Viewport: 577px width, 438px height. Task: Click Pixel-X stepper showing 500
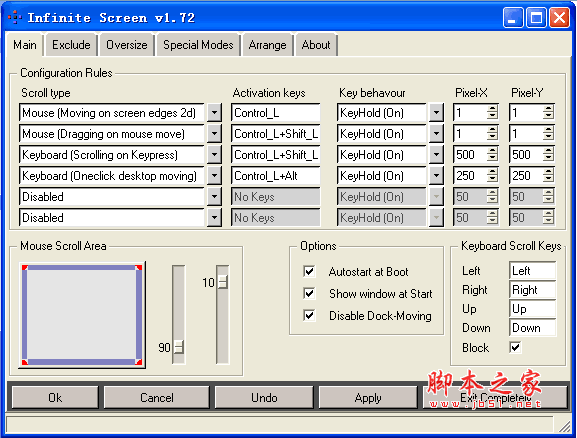pos(492,155)
